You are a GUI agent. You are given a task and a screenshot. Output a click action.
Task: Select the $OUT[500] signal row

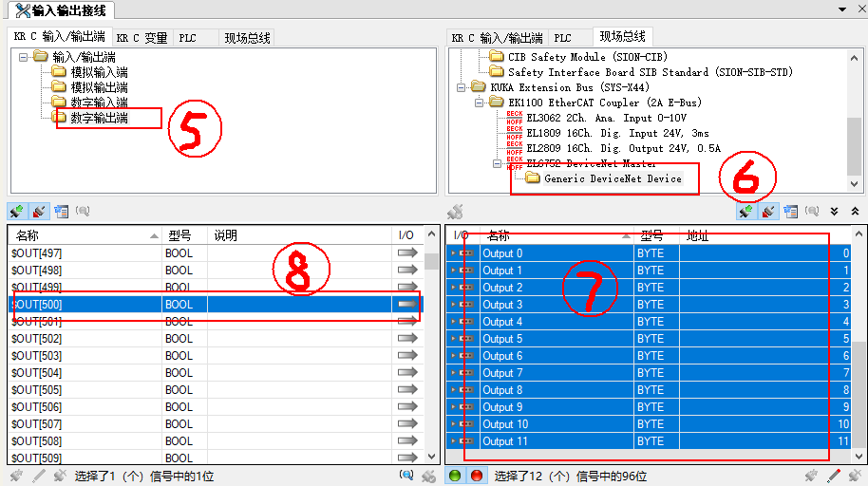[x=216, y=304]
